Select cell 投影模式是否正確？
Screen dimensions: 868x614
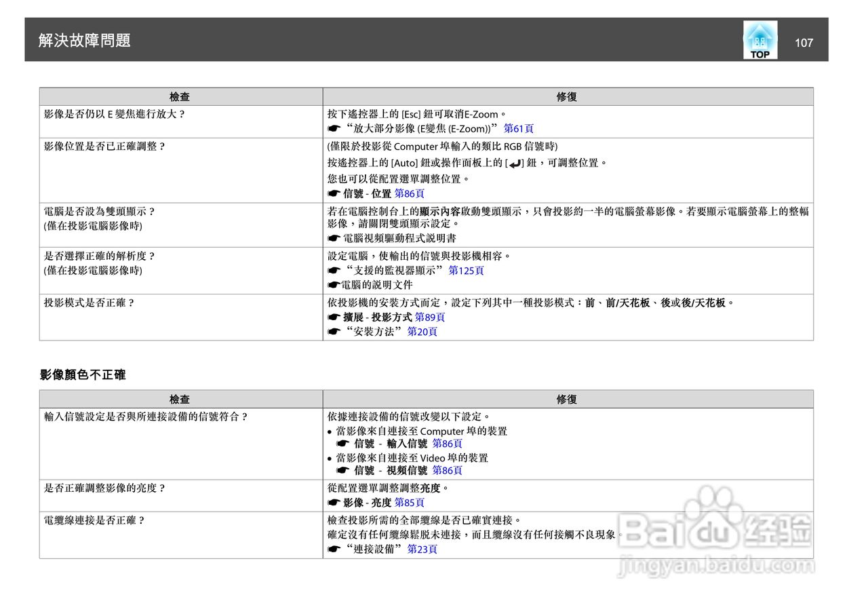(x=180, y=317)
